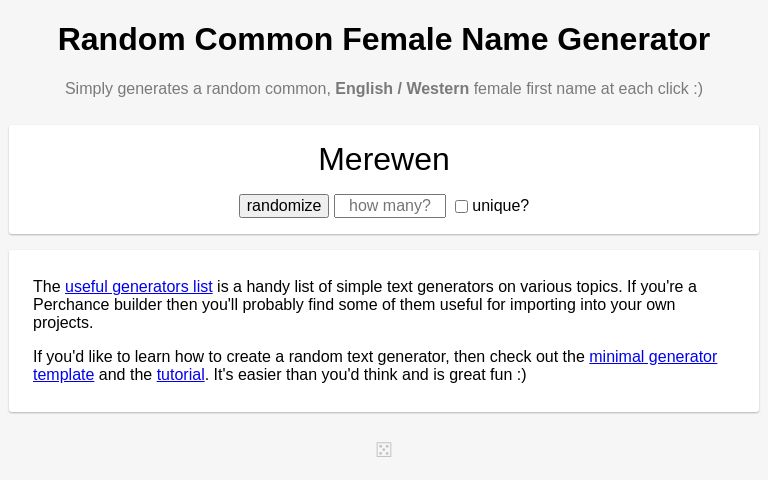Click the phrase "Simply generates a random common"
The width and height of the screenshot is (768, 480).
coord(197,89)
